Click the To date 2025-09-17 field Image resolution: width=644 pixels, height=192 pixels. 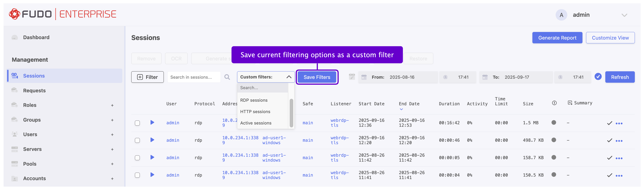tap(516, 77)
